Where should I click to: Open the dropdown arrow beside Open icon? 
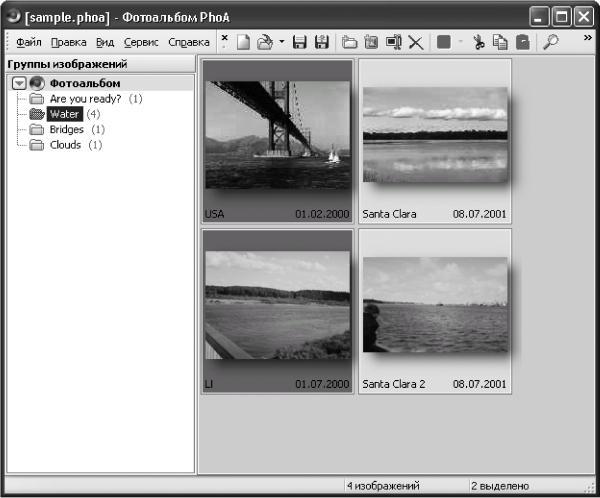point(282,41)
